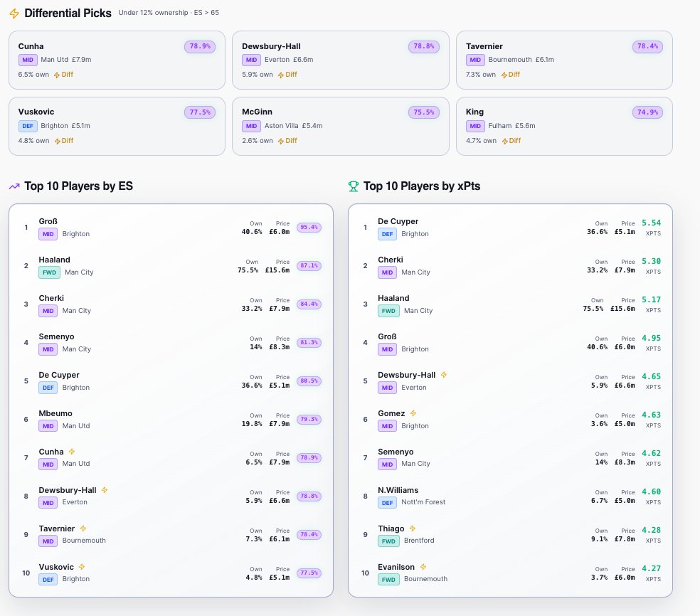Click the bolt icon beside Evanilson
The width and height of the screenshot is (700, 616).
[423, 567]
